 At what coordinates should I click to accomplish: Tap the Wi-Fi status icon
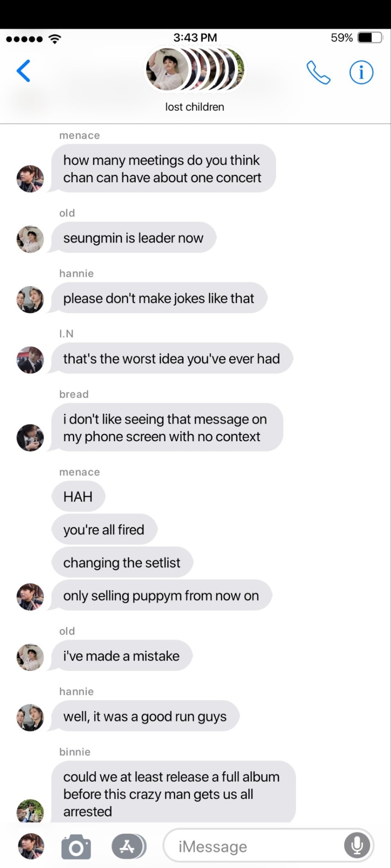(x=55, y=38)
